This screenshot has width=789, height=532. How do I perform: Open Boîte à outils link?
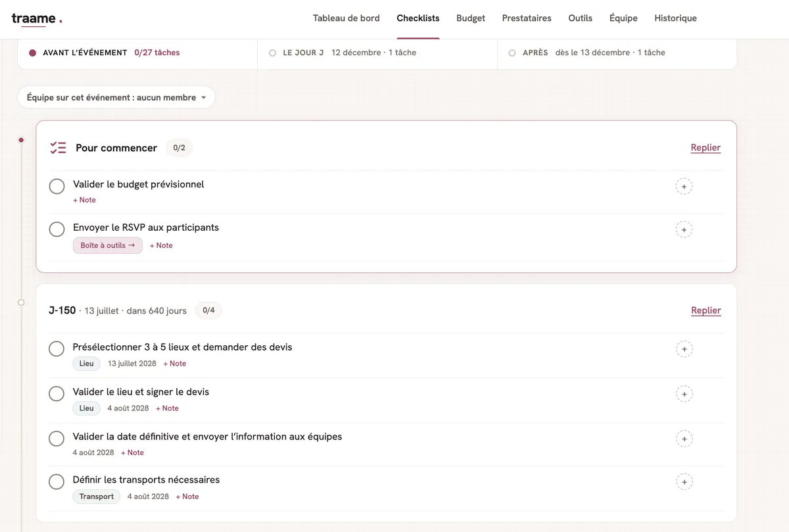tap(108, 245)
